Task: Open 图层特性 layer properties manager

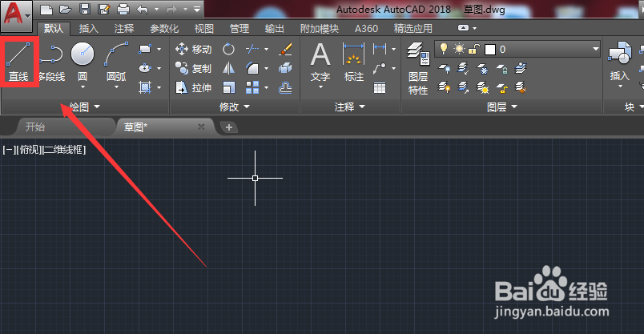Action: (418, 68)
